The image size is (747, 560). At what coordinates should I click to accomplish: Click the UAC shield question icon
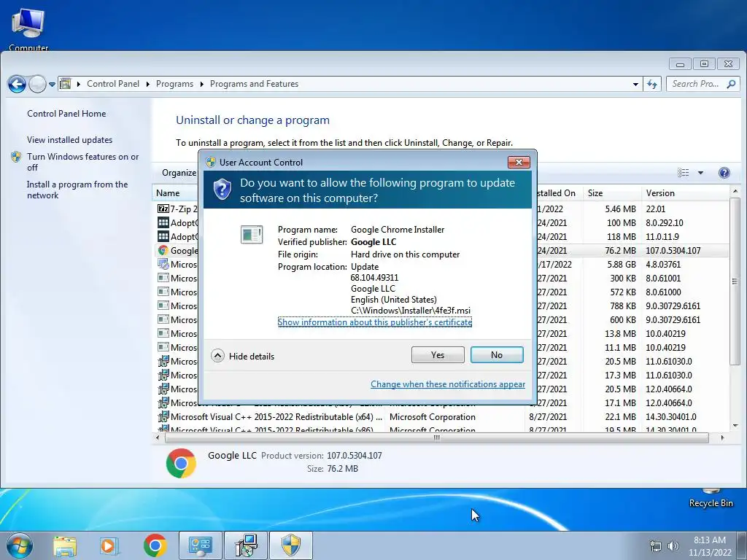point(222,190)
